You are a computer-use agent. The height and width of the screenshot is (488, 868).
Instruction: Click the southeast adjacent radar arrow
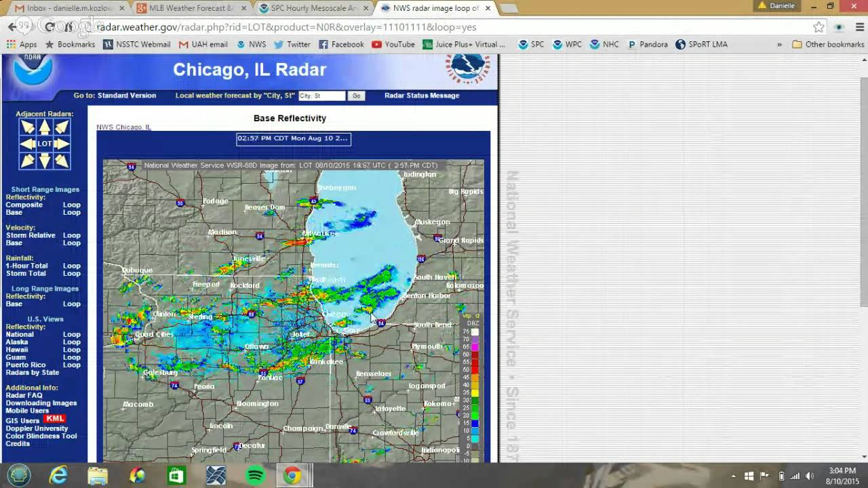(62, 161)
